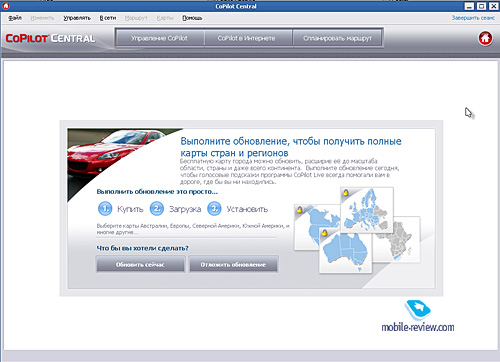Click the Отложить обновление button
This screenshot has height=362, width=500.
click(x=233, y=264)
